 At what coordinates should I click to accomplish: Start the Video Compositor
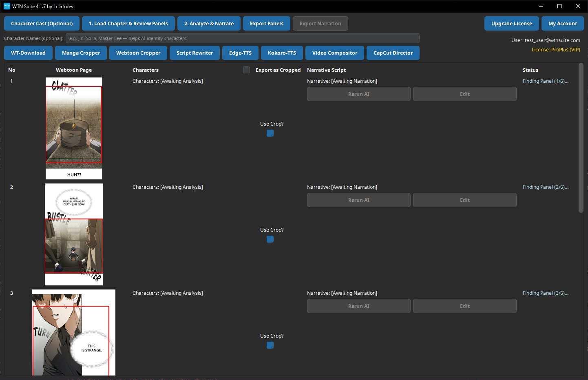pyautogui.click(x=334, y=53)
